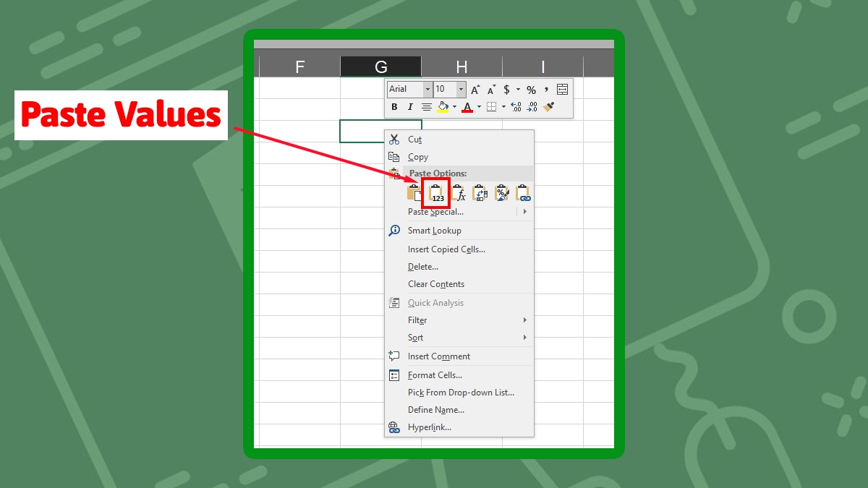This screenshot has width=868, height=488.
Task: Choose Delete… from context menu
Action: 459,267
